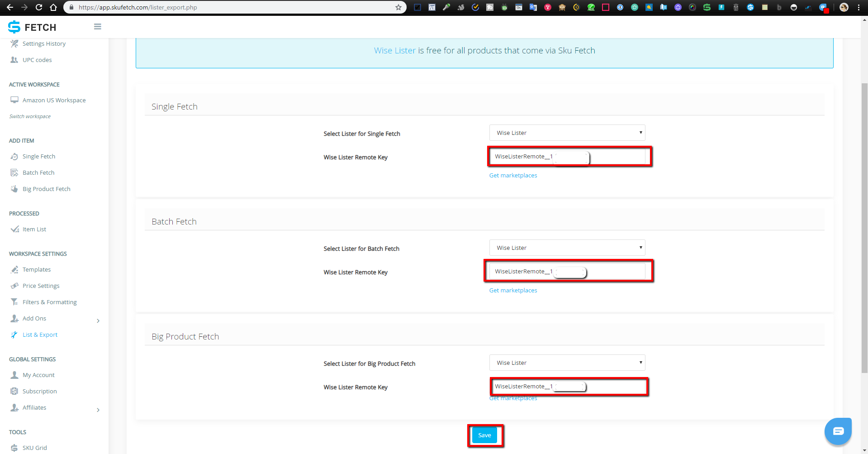Open Select Lister for Big Product Fetch dropdown

click(x=567, y=363)
